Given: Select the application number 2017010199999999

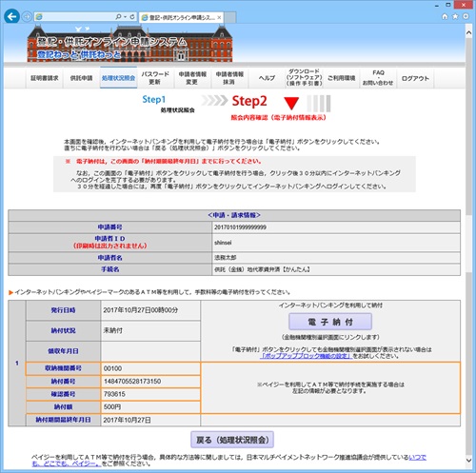Looking at the screenshot, I should pos(240,227).
